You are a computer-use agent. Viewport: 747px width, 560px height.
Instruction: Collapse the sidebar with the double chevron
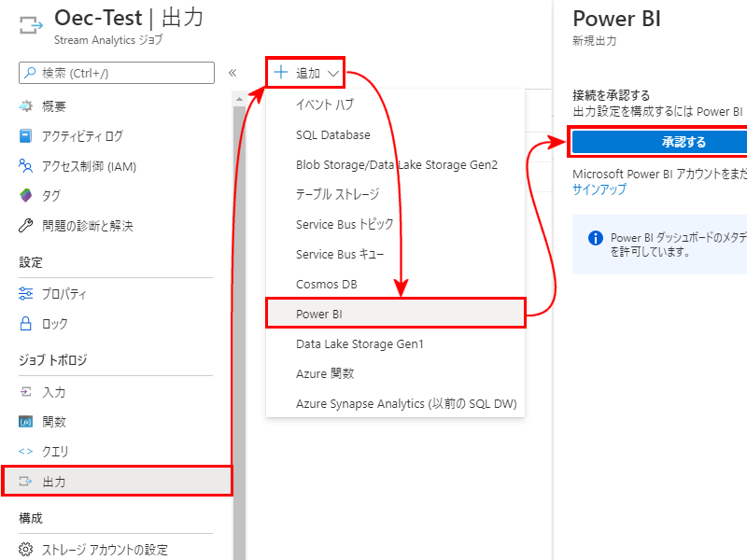[x=233, y=72]
